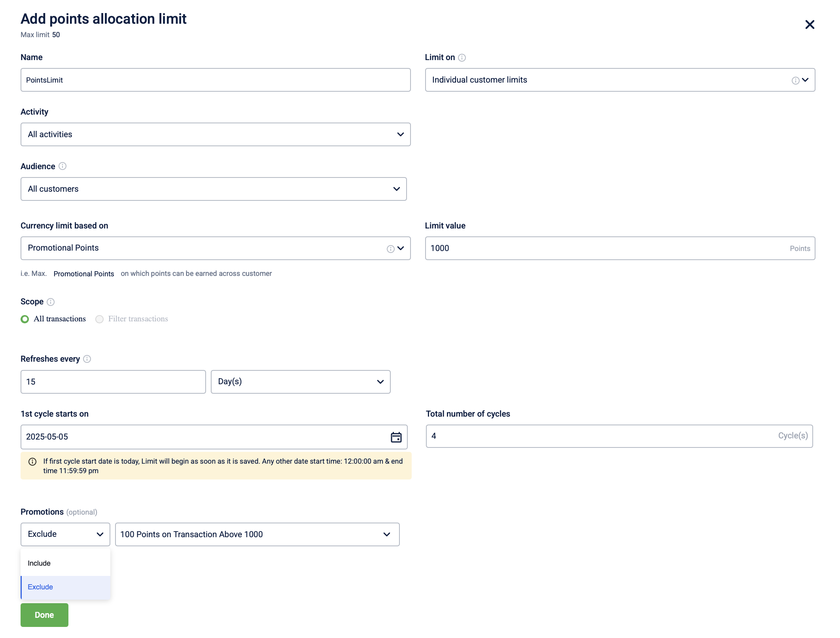Select the Filter transactions radio option
This screenshot has width=840, height=638.
pos(100,319)
